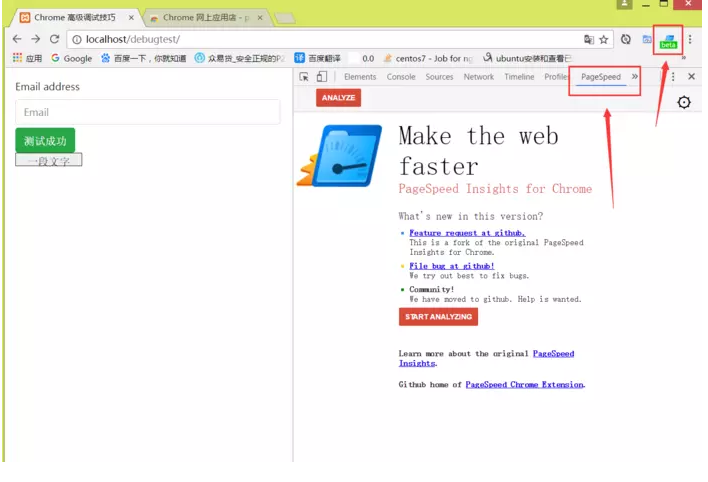Screen dimensions: 708x482
Task: Open the clock-shaped extension icon
Action: tap(626, 40)
